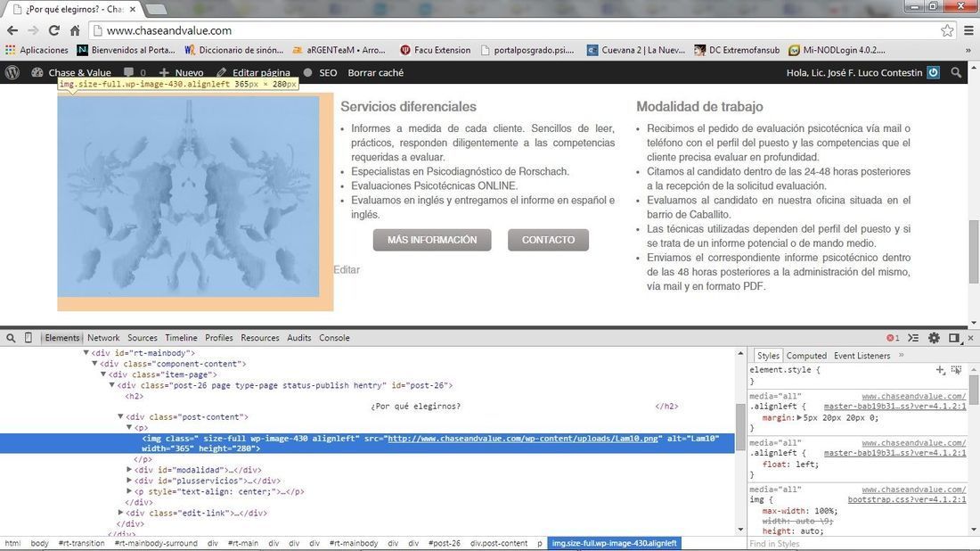Open the admin bar search magnifier

tap(956, 72)
